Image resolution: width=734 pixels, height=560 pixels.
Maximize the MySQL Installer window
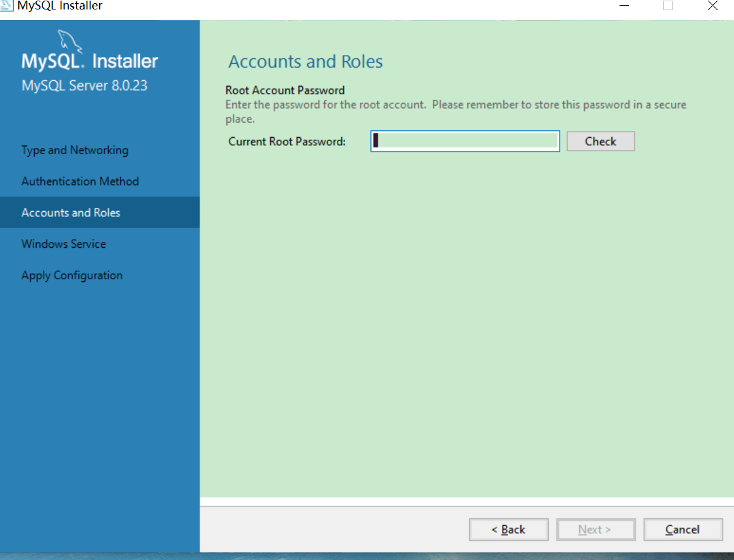click(x=668, y=6)
